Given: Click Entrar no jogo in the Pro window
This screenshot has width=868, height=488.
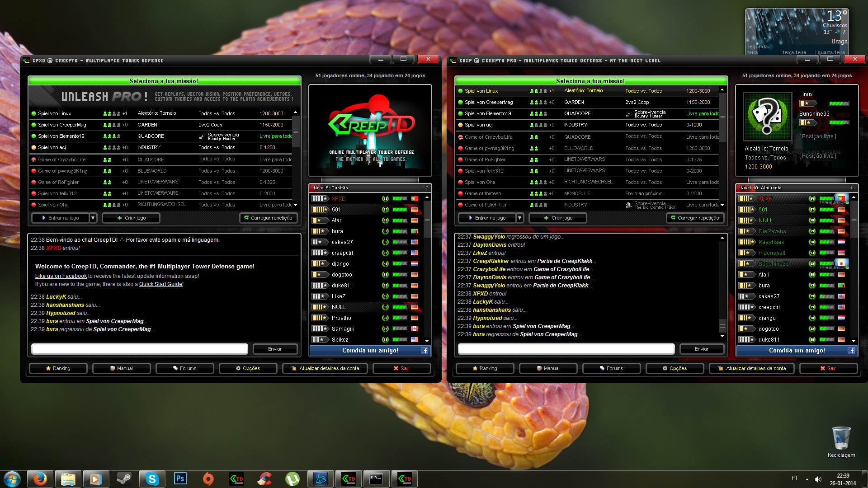Looking at the screenshot, I should tap(487, 218).
